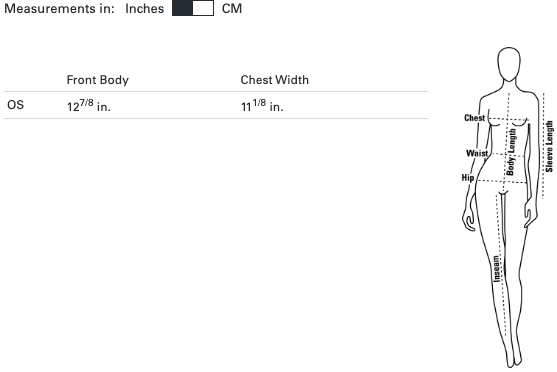This screenshot has height=372, width=557.
Task: Click the Waist label on the figure
Action: pyautogui.click(x=477, y=153)
